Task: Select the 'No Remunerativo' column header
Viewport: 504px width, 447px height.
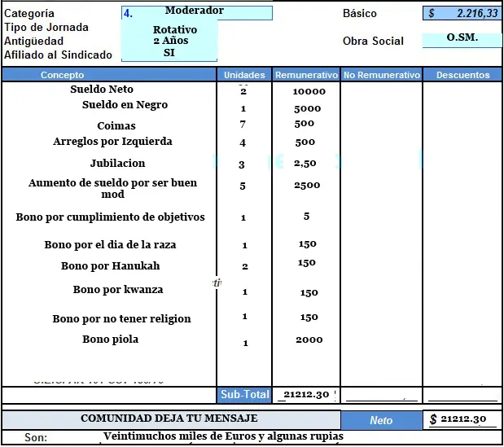Action: coord(382,75)
